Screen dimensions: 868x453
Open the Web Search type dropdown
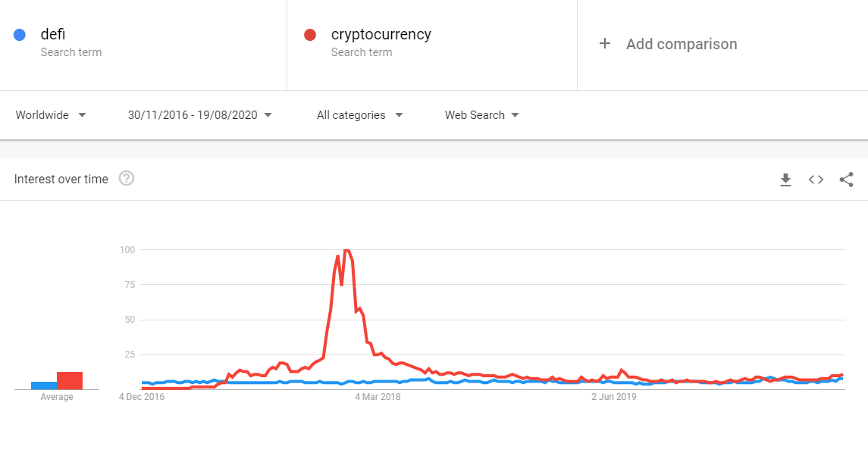(x=481, y=115)
